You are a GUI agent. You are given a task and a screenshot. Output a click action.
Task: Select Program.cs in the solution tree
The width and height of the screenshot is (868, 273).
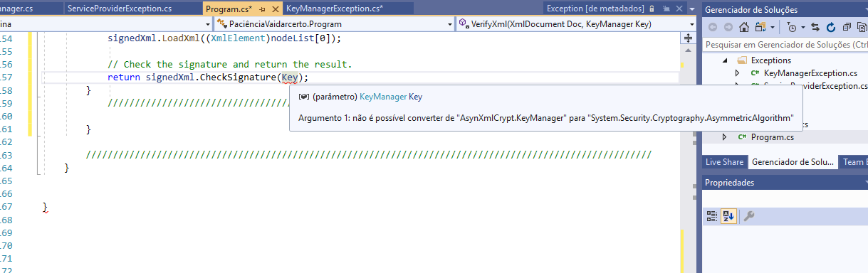(772, 137)
